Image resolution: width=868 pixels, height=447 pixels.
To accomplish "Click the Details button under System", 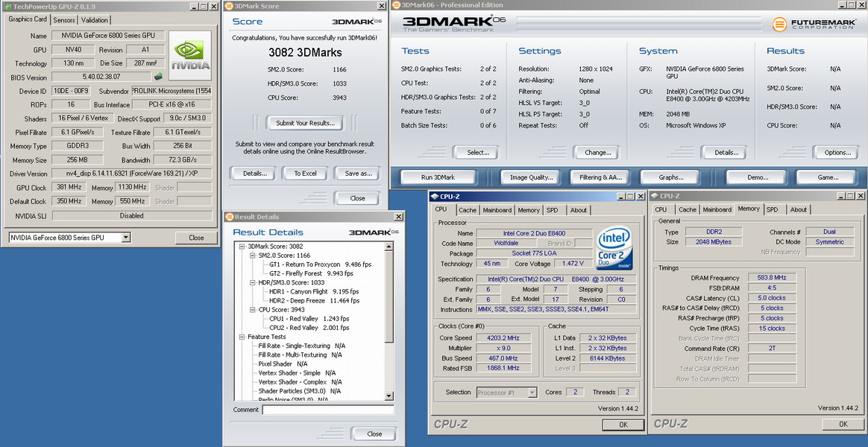I will 724,152.
